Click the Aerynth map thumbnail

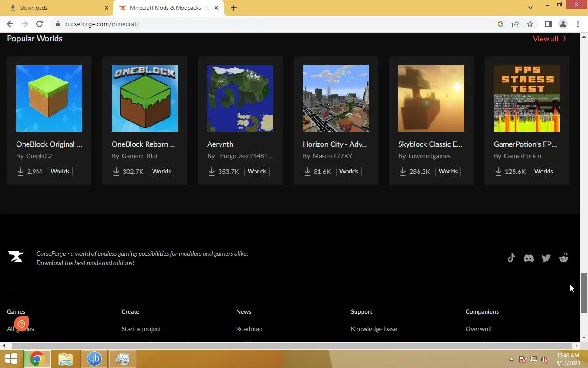(240, 98)
